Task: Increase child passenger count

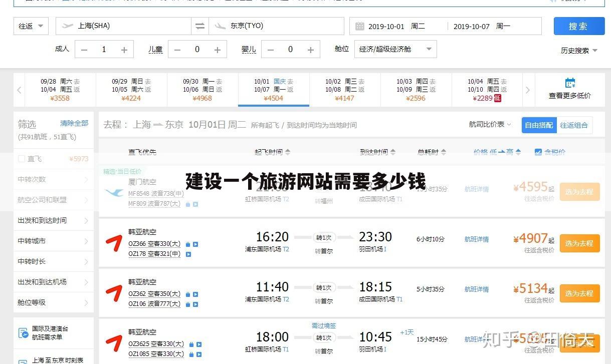Action: point(218,50)
